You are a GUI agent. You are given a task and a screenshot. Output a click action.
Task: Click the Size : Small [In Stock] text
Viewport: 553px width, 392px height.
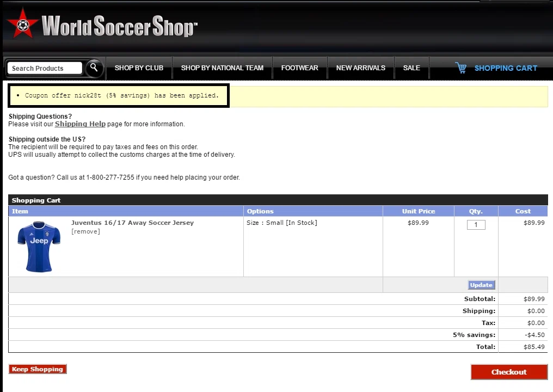pyautogui.click(x=282, y=223)
